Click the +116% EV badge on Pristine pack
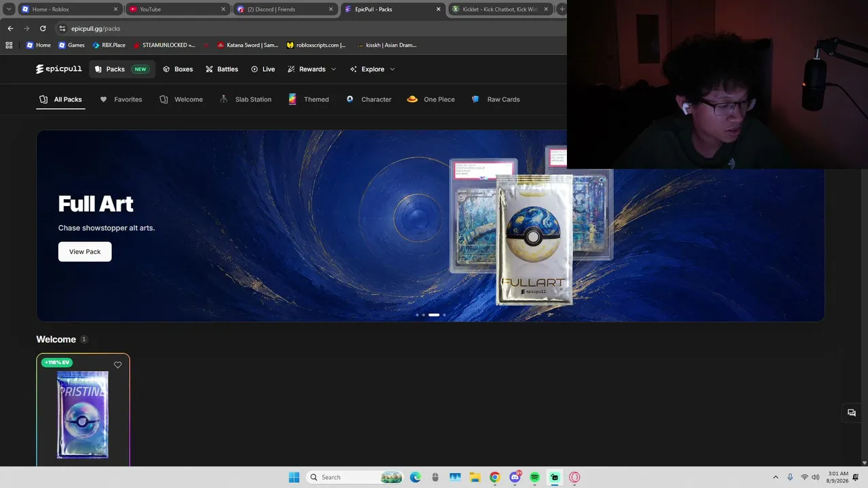 [x=57, y=363]
